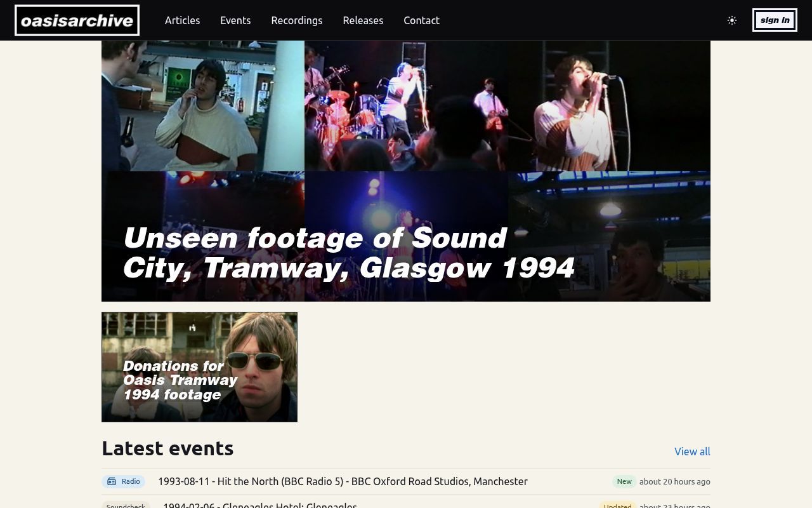The height and width of the screenshot is (508, 812).
Task: Open the 1993-08-11 Hit the North event
Action: 343,481
